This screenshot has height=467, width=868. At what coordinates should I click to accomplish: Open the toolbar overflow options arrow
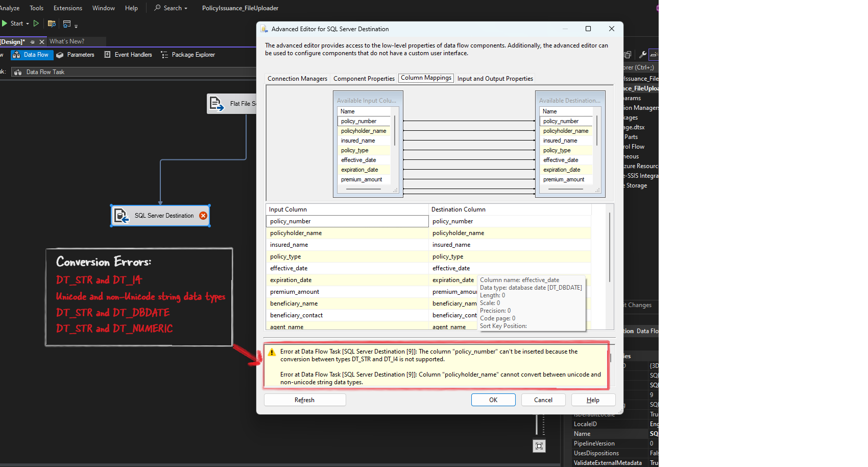click(76, 26)
